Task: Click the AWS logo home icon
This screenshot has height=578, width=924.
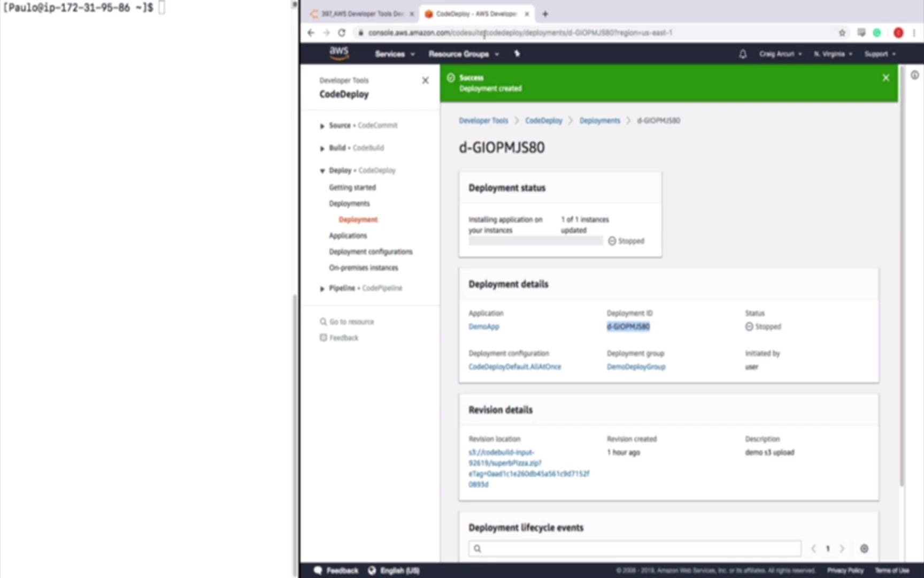Action: click(339, 53)
